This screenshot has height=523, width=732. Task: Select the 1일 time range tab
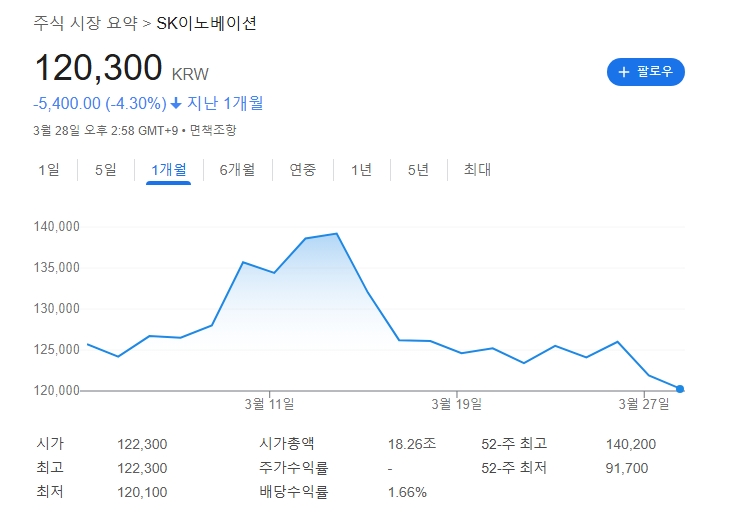[49, 170]
